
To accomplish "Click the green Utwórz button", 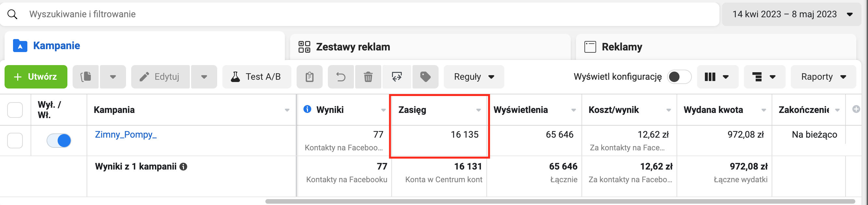I will pyautogui.click(x=36, y=77).
